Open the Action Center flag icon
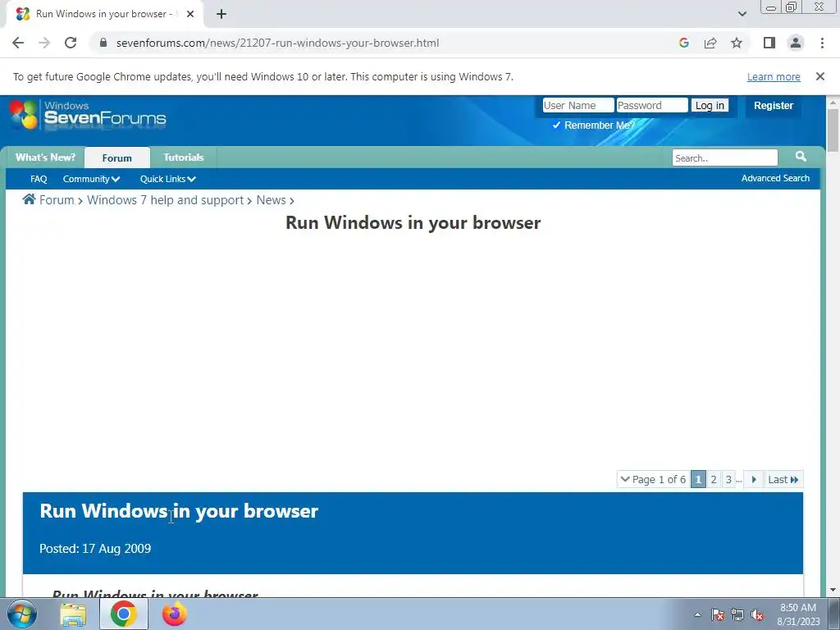The height and width of the screenshot is (630, 840). pos(717,614)
